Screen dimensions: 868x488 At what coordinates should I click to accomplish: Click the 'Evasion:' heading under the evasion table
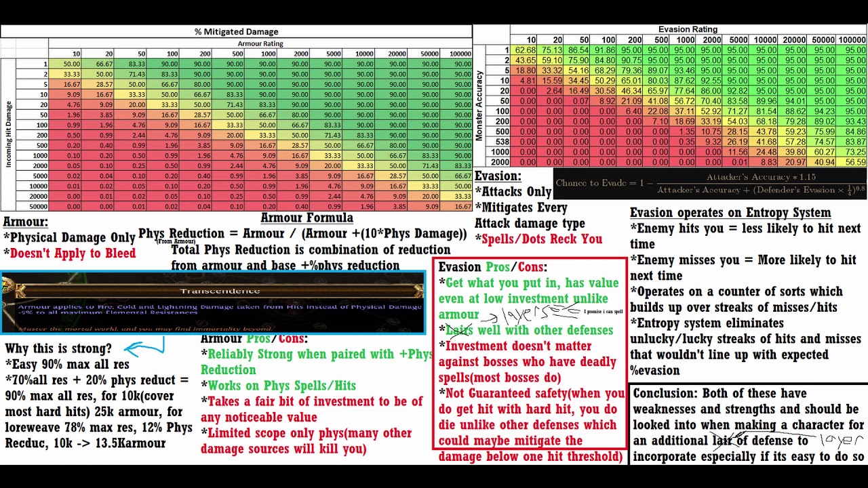coord(498,176)
